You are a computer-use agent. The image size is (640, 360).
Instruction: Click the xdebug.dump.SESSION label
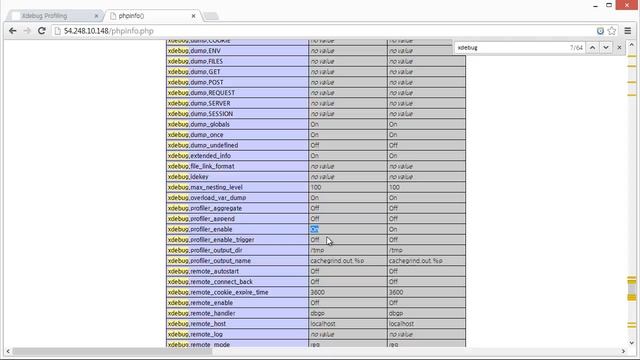(200, 114)
